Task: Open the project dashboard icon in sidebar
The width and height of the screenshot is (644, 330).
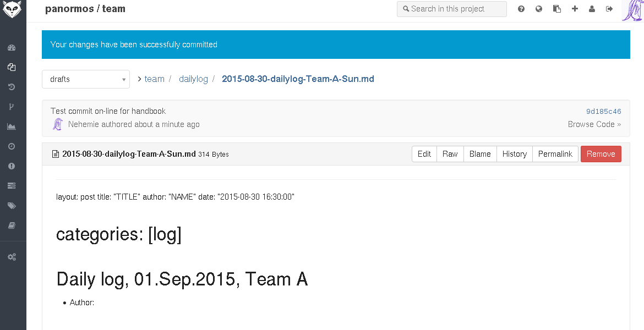Action: 12,48
